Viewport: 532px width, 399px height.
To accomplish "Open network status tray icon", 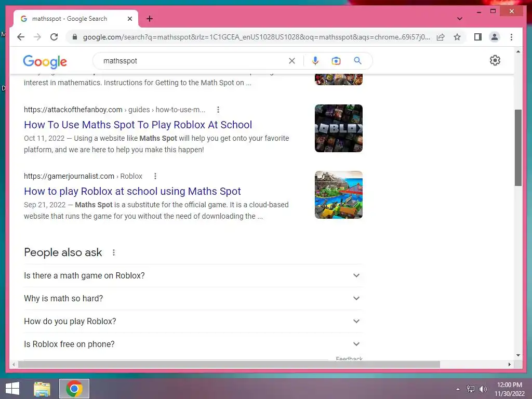I will tap(471, 389).
